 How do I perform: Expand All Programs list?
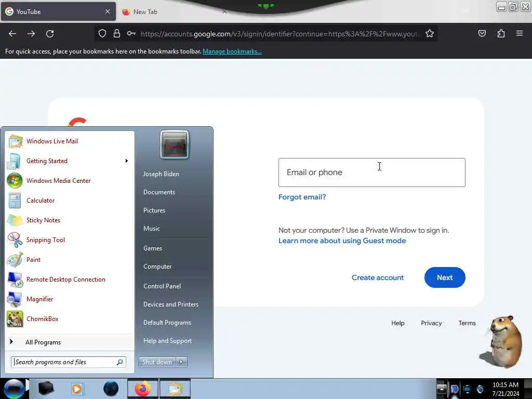coord(43,342)
